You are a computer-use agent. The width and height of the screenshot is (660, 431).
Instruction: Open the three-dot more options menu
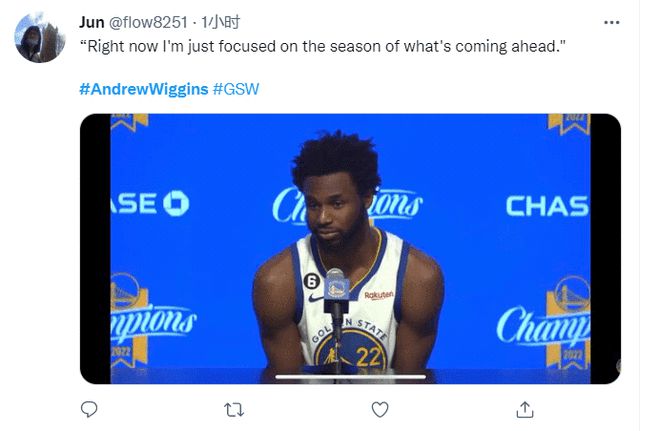(x=611, y=22)
